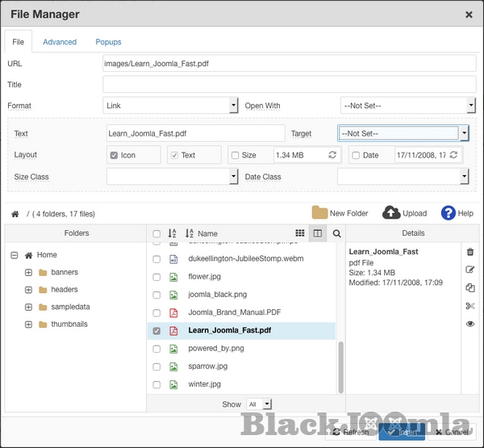Open the Popups tab
This screenshot has width=484, height=448.
pyautogui.click(x=108, y=42)
